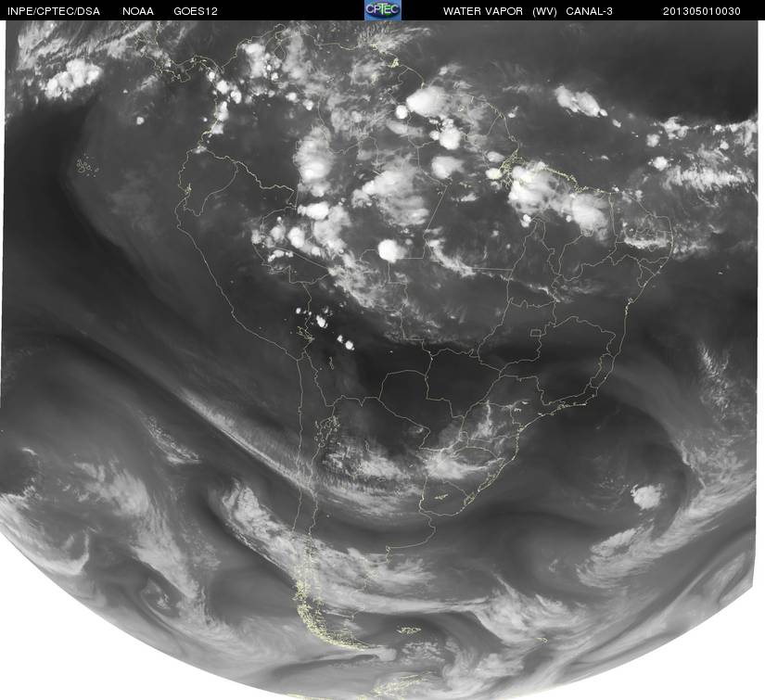Click the CPTEC logo in the header
Image resolution: width=765 pixels, height=700 pixels.
(383, 10)
